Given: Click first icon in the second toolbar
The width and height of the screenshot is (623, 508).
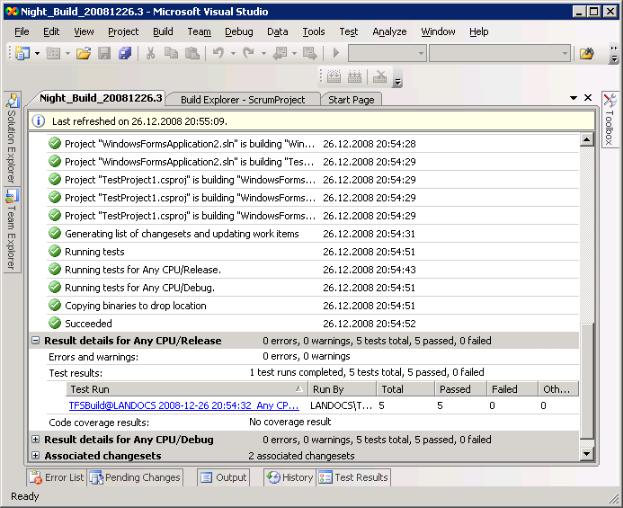Looking at the screenshot, I should [334, 77].
